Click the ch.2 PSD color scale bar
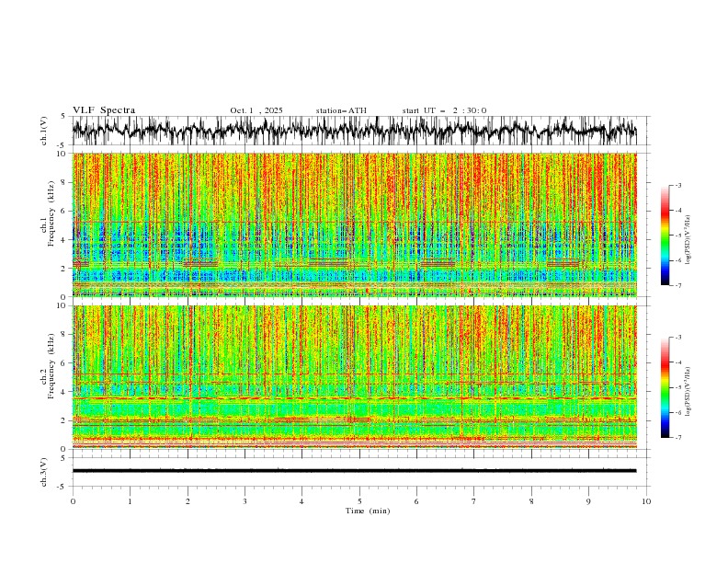 point(665,387)
